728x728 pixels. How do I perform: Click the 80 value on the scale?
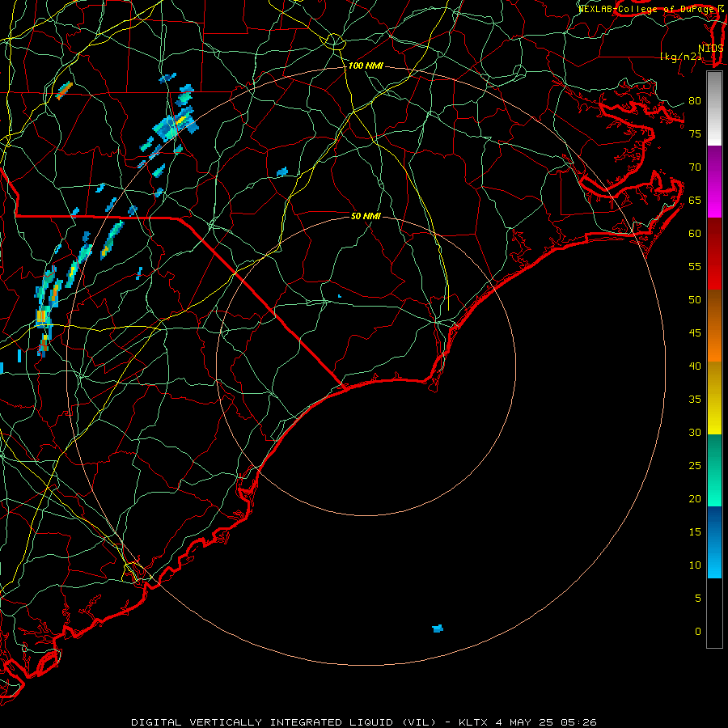coord(695,101)
